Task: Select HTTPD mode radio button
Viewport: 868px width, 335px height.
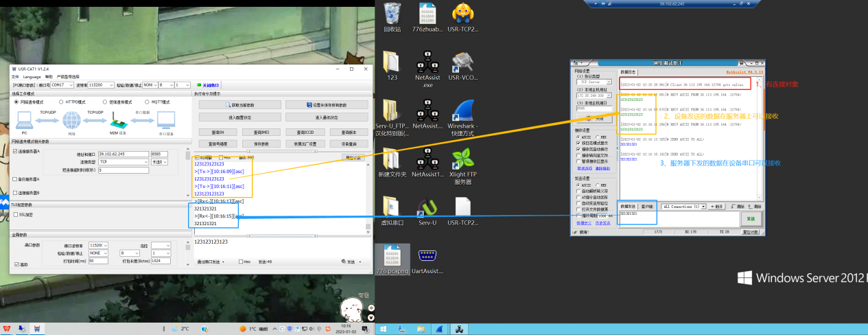Action: coord(60,102)
